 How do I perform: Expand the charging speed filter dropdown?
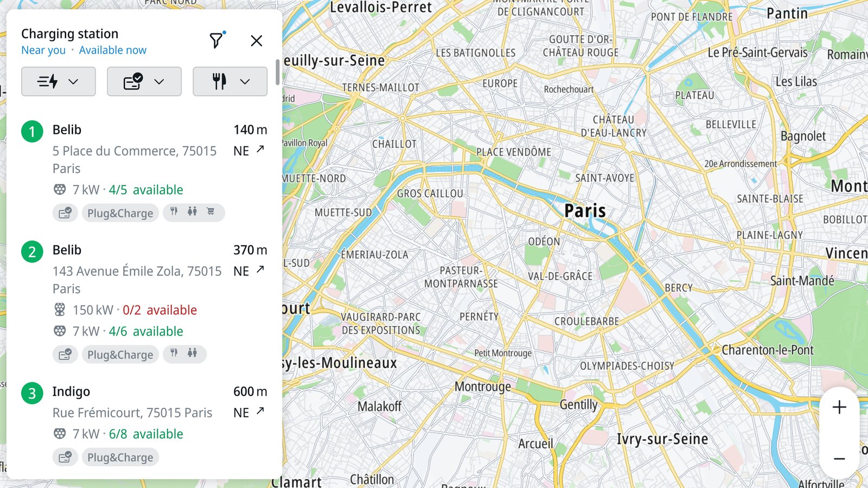[59, 81]
